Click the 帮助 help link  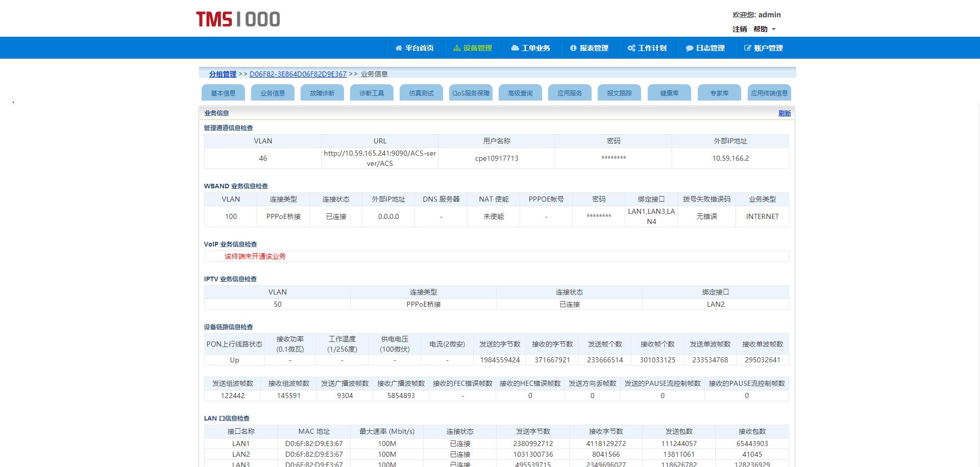pyautogui.click(x=761, y=29)
